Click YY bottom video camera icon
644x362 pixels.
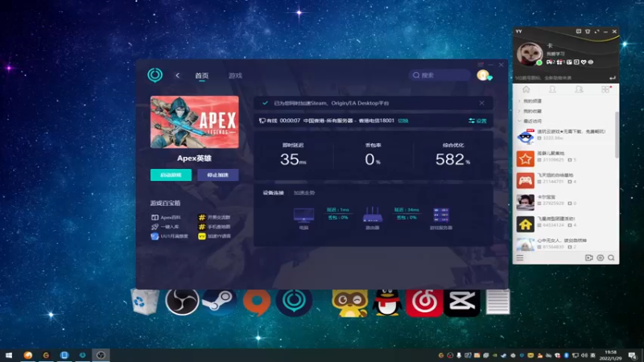pos(589,257)
